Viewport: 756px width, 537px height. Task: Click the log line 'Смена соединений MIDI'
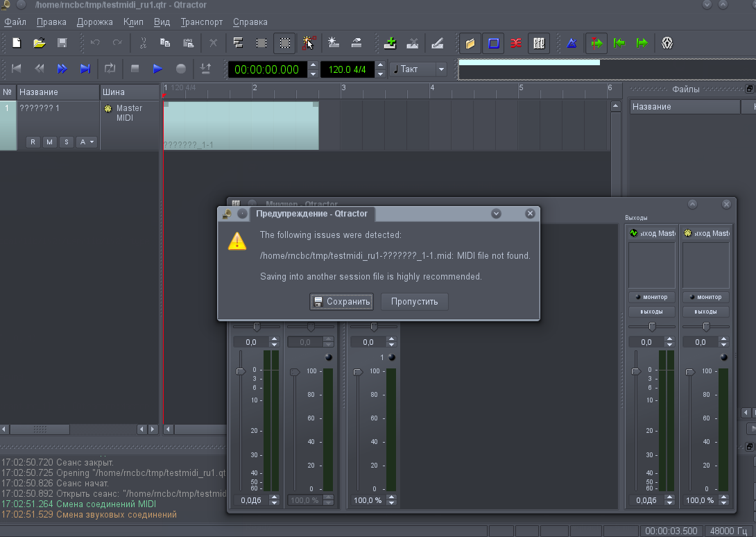106,504
